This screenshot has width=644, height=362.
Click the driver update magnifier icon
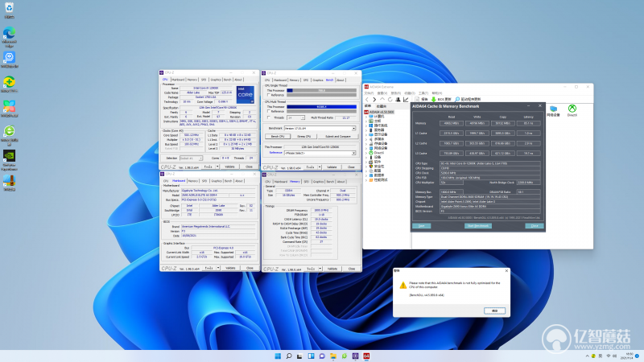(457, 99)
